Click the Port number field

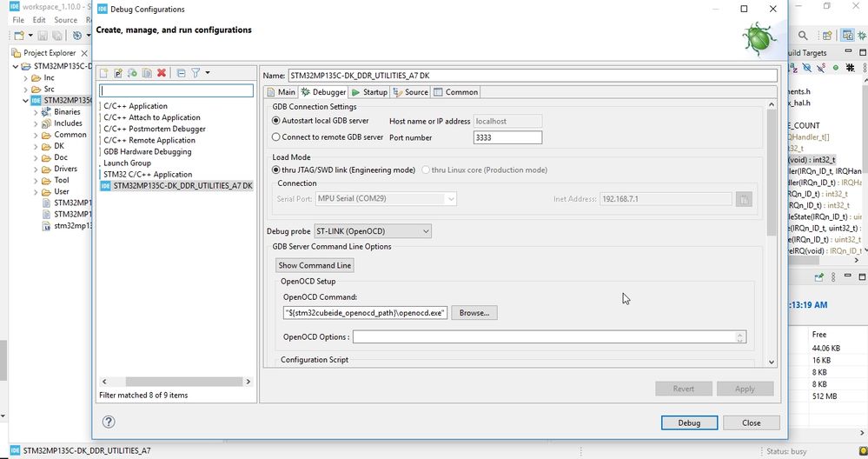click(x=507, y=137)
